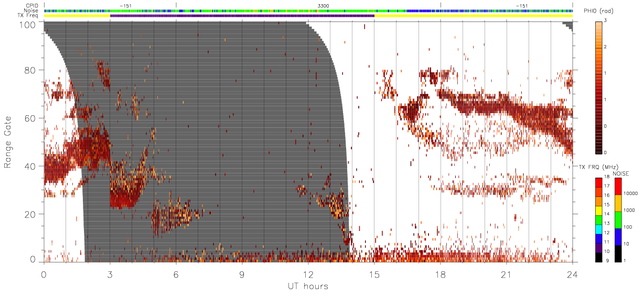Select the 60 tick on Range Gate axis
Viewport: 644px width, 297px height.
[30, 118]
